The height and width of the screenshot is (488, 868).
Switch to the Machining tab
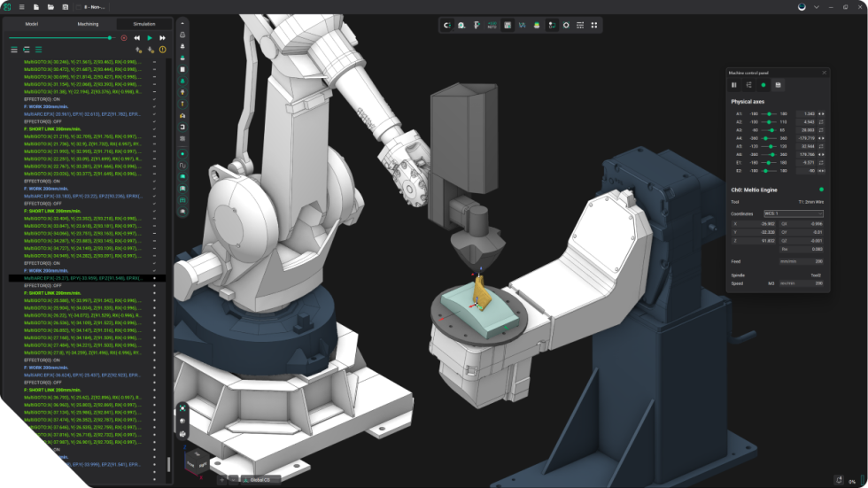point(88,24)
